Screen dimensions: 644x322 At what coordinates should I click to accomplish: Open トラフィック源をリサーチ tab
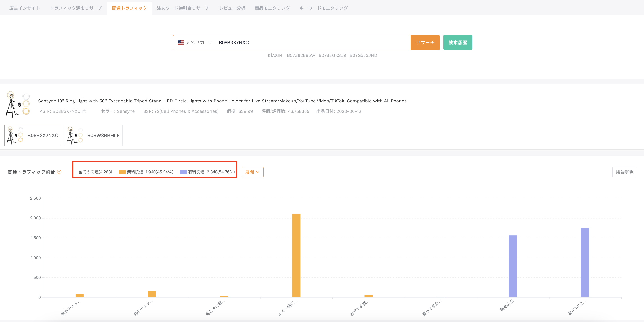[x=76, y=8]
